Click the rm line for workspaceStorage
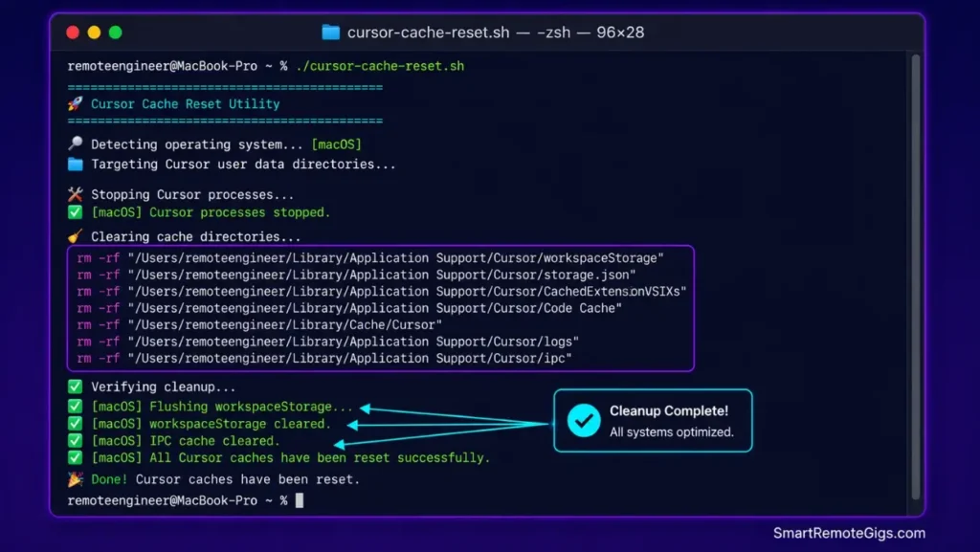 pos(370,258)
